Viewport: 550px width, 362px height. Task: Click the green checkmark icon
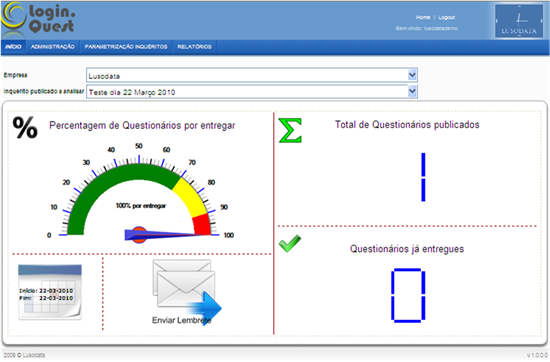[x=290, y=243]
